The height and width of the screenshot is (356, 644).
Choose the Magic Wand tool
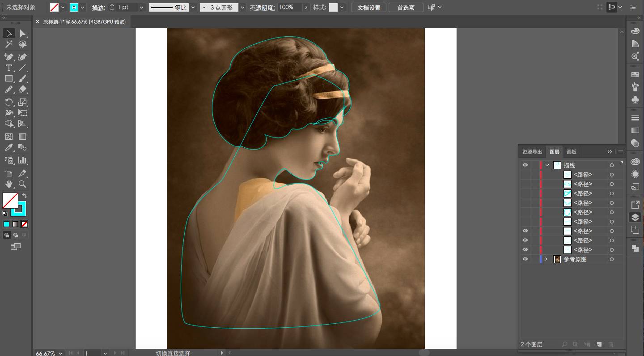click(x=8, y=44)
